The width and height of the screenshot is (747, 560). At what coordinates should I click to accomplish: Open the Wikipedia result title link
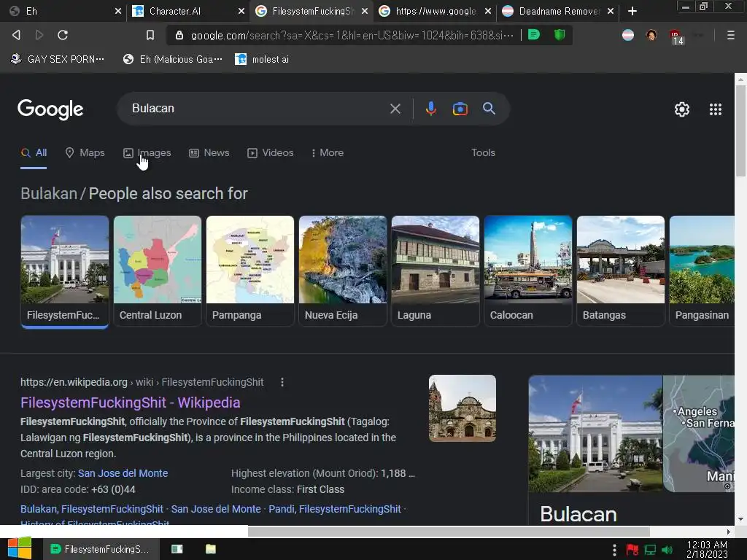click(x=130, y=402)
